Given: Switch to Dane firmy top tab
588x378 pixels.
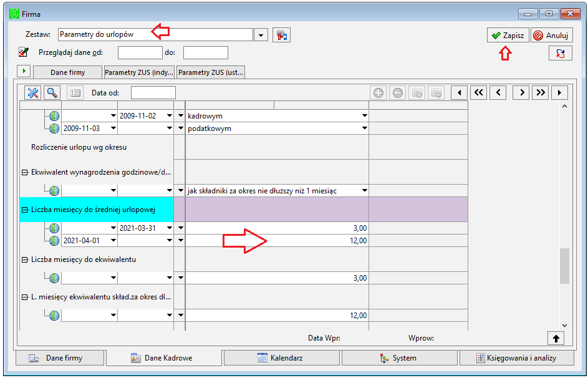Looking at the screenshot, I should (x=68, y=72).
